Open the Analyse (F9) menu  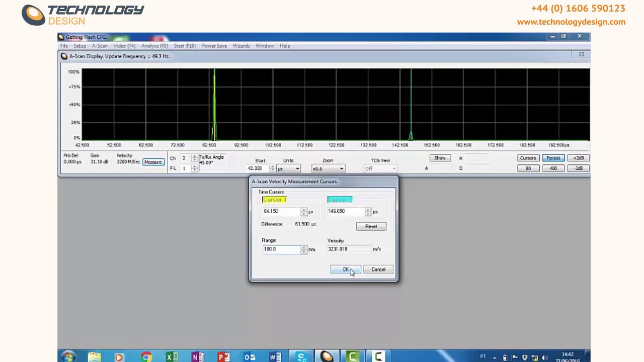[154, 46]
